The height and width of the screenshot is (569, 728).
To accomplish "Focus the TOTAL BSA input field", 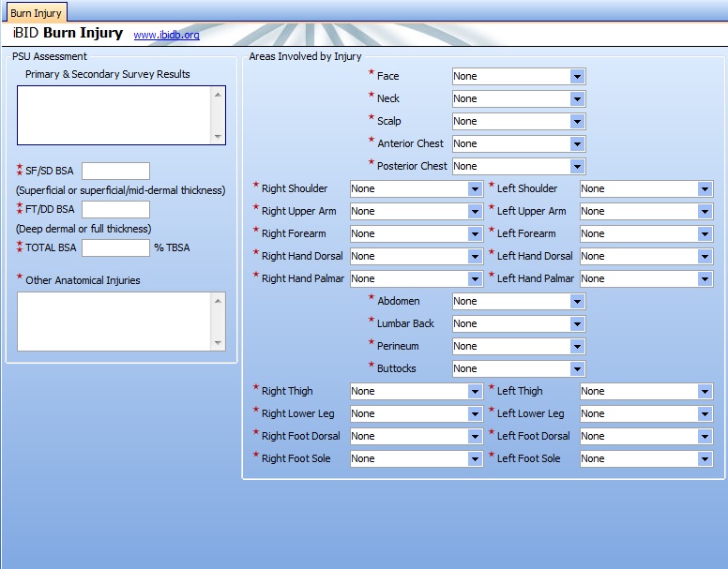I will pos(115,247).
